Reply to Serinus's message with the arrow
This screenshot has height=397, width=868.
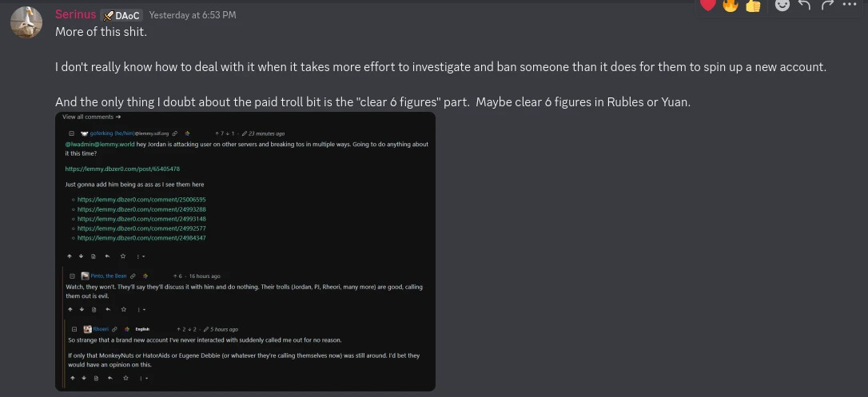pos(804,5)
